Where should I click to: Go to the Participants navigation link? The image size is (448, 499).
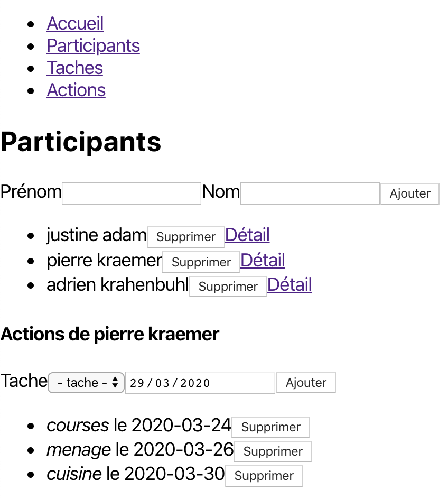(93, 46)
